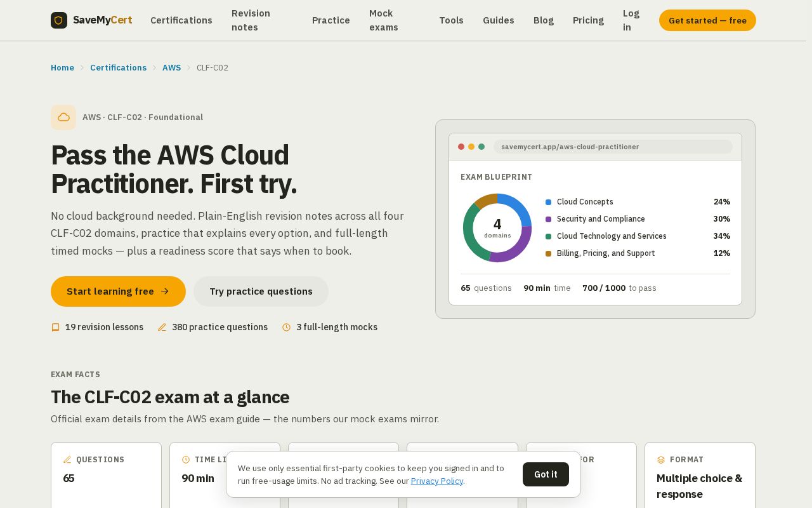Open the Privacy Policy link
812x508 pixels.
(x=437, y=481)
